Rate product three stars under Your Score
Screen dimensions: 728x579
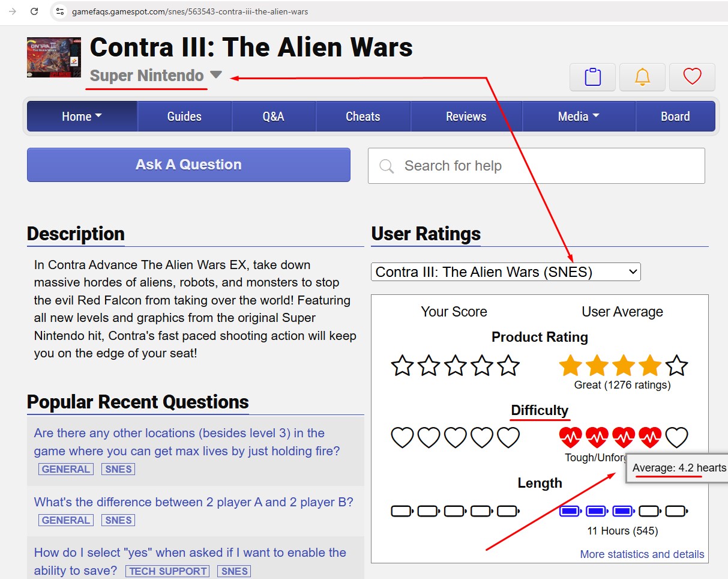click(x=455, y=365)
